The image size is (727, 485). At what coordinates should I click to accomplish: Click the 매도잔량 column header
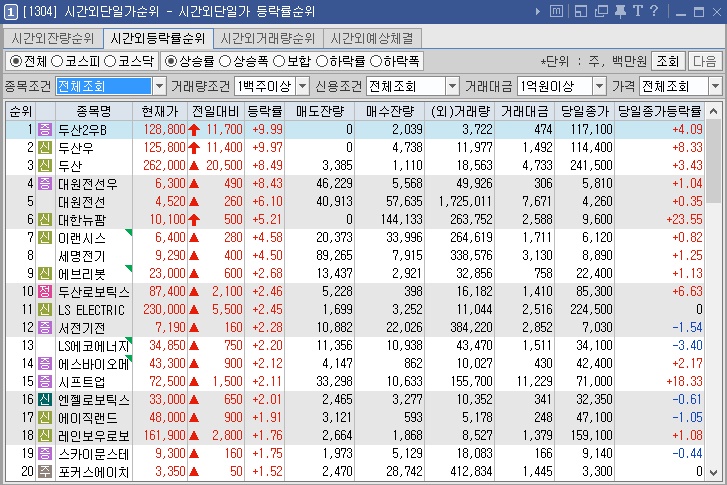click(x=320, y=111)
